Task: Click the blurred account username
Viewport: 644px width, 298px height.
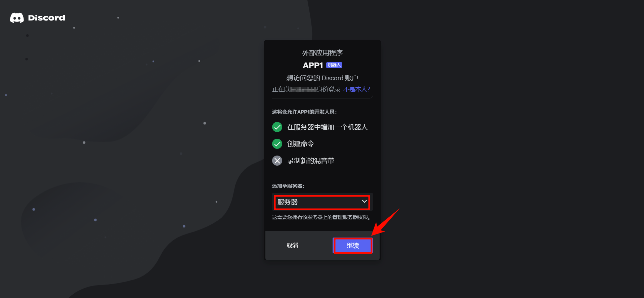Action: tap(303, 89)
